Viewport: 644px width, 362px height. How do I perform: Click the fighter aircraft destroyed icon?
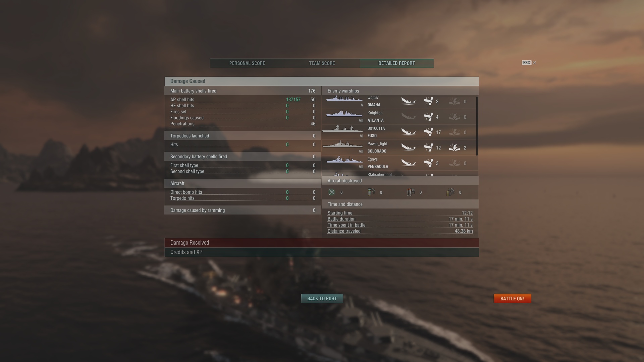332,192
